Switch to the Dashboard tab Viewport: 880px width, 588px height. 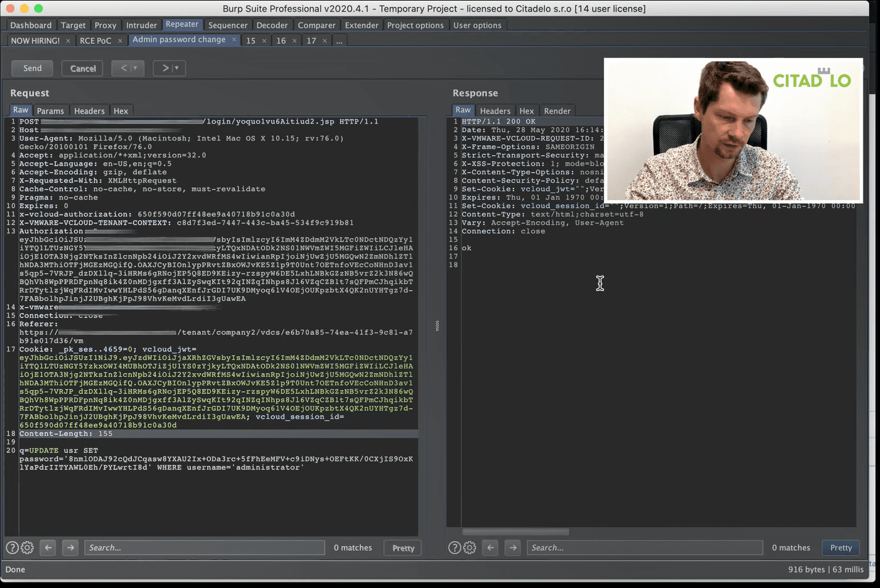(x=31, y=25)
